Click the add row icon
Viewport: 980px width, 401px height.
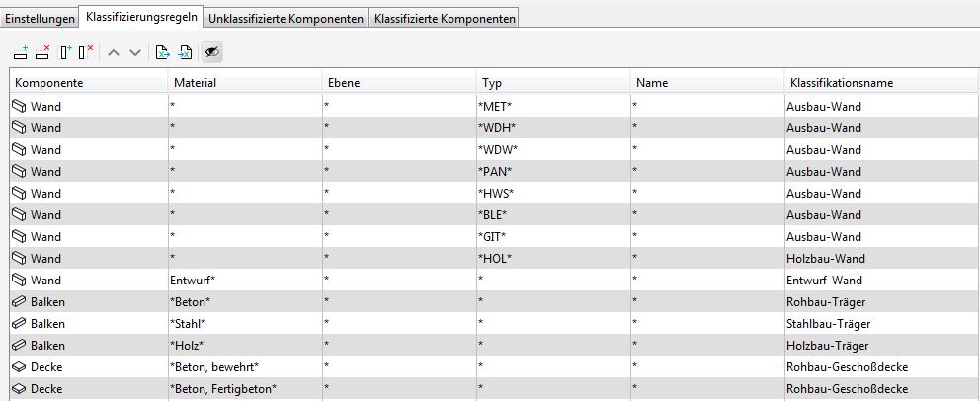[x=21, y=52]
